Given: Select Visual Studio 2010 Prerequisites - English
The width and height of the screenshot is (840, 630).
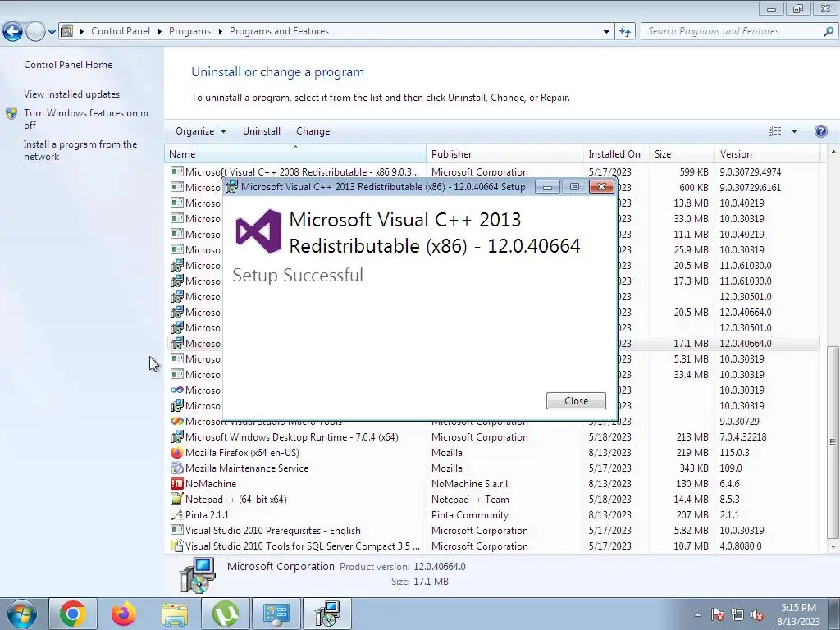Looking at the screenshot, I should (494, 531).
